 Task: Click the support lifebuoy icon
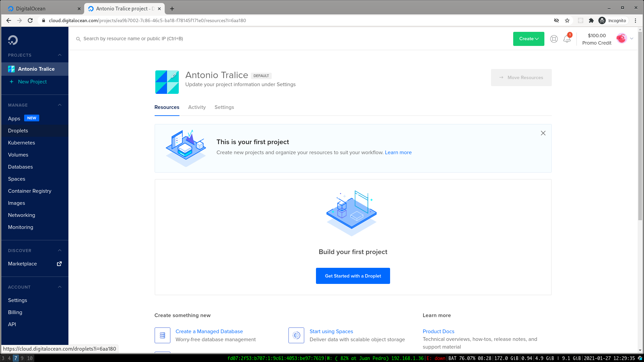point(554,39)
